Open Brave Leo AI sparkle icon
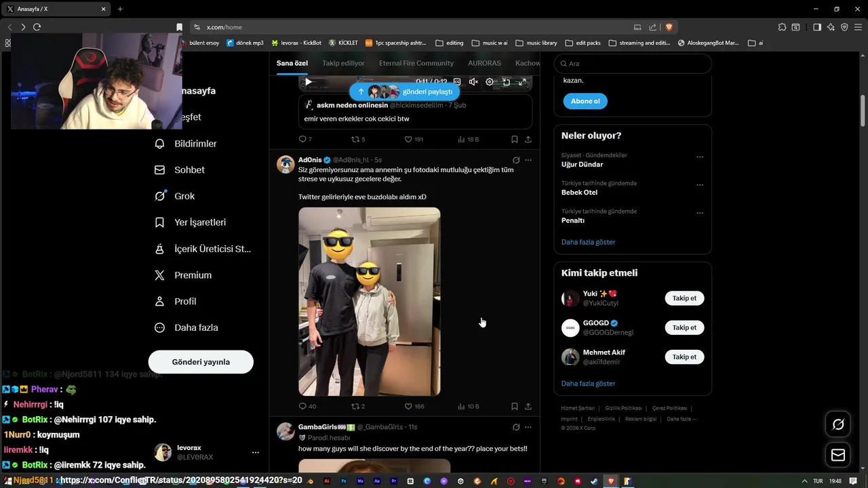 point(831,27)
